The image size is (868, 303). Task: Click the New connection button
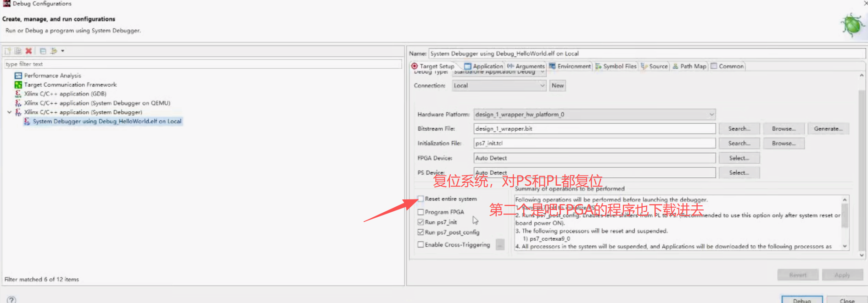tap(558, 86)
